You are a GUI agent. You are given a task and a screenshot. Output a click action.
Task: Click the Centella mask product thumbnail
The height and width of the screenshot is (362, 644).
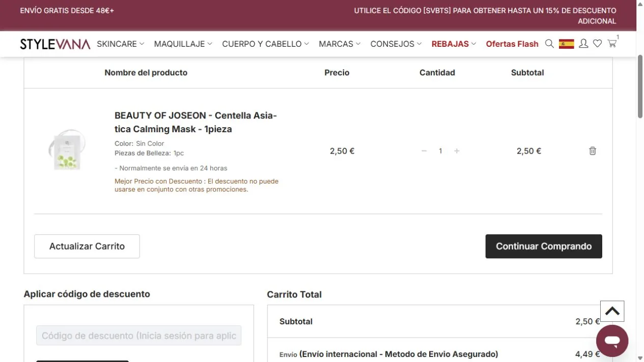[x=67, y=150]
